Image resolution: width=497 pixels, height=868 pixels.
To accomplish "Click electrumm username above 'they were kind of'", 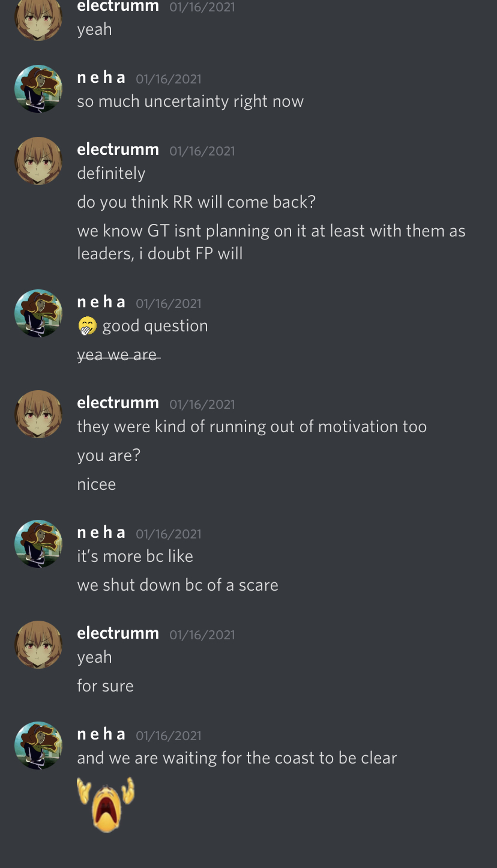I will click(118, 403).
